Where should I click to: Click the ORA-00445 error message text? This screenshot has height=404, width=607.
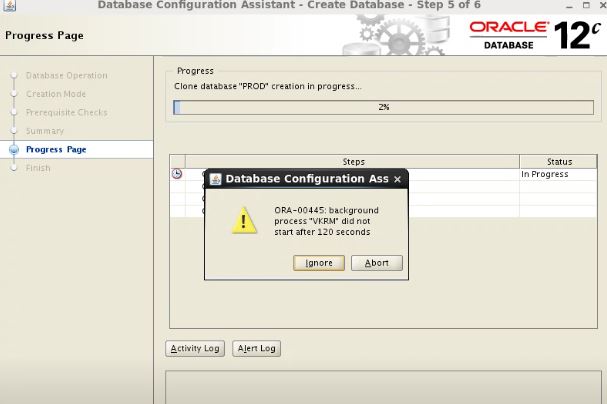click(x=326, y=221)
